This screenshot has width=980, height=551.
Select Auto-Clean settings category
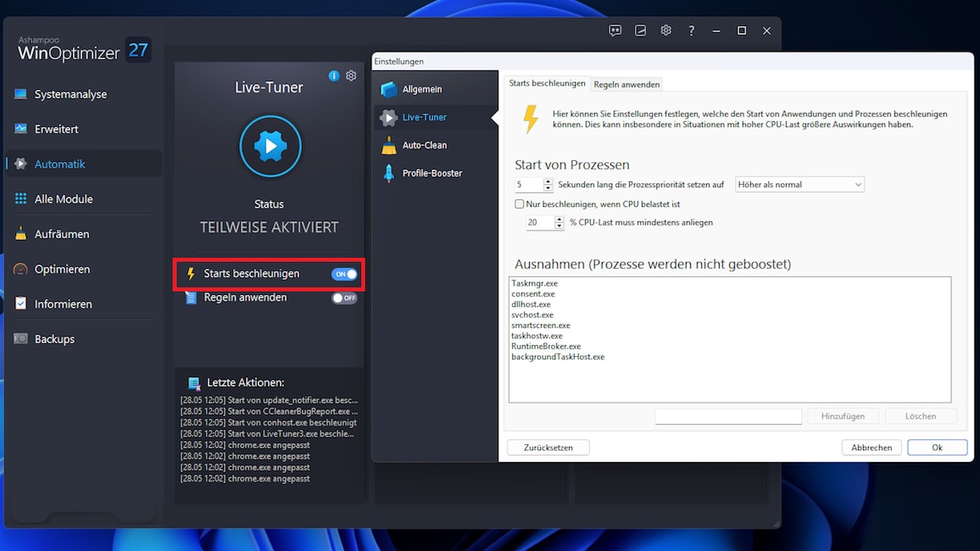(x=436, y=145)
